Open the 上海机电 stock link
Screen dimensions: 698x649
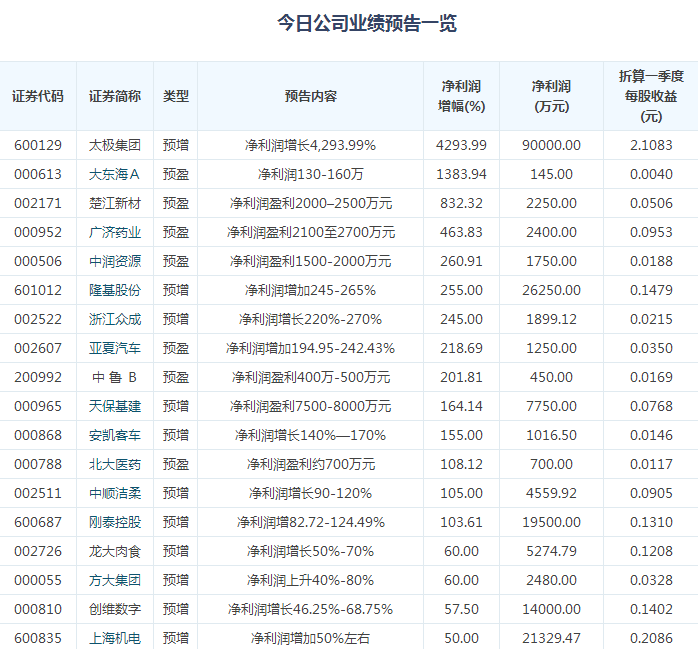tap(114, 638)
